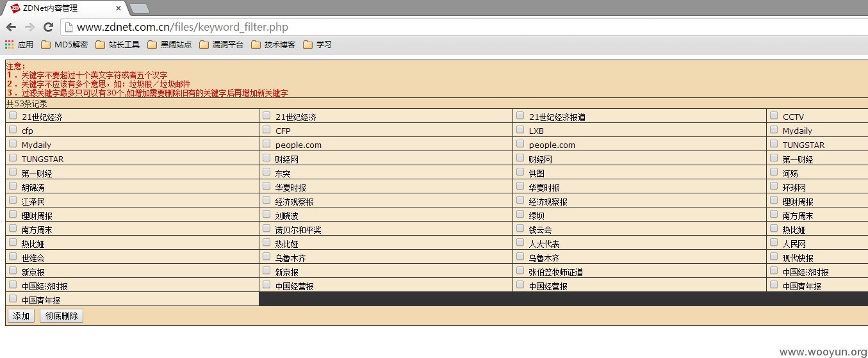Check the 刘晓波 checkbox

(266, 215)
